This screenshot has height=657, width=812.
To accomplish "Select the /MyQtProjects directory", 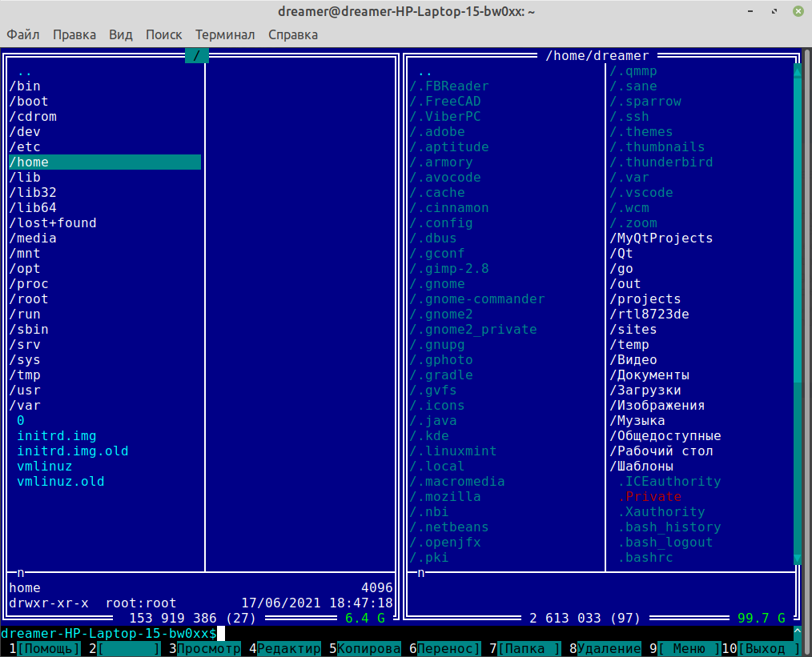I will (x=661, y=238).
